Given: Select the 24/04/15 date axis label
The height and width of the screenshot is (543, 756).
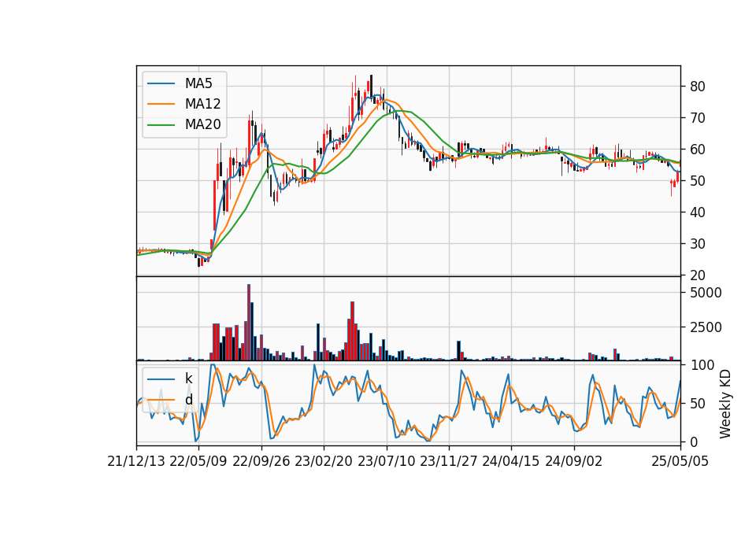Looking at the screenshot, I should (x=511, y=462).
